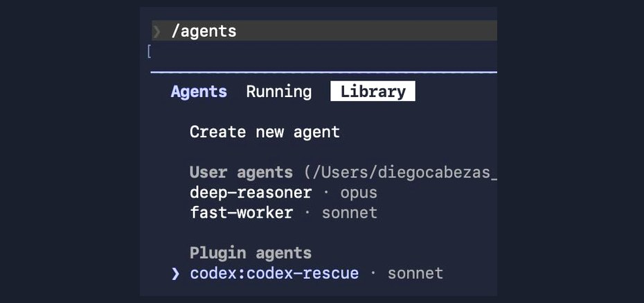Click into the /agents command input line
The width and height of the screenshot is (644, 303).
(x=325, y=31)
